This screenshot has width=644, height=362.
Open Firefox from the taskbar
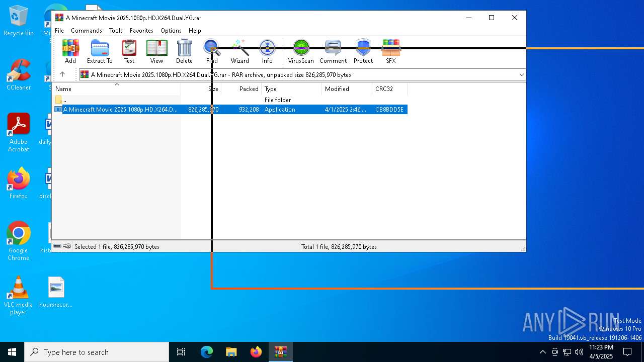click(256, 352)
